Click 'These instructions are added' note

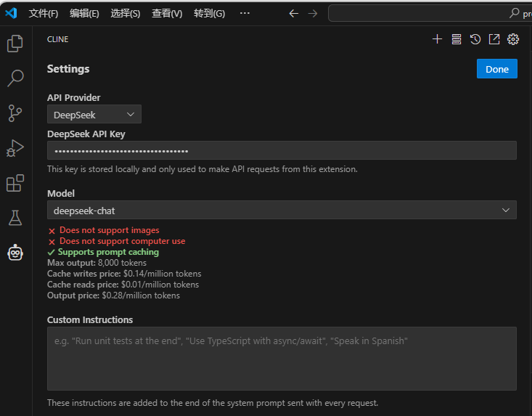point(213,403)
